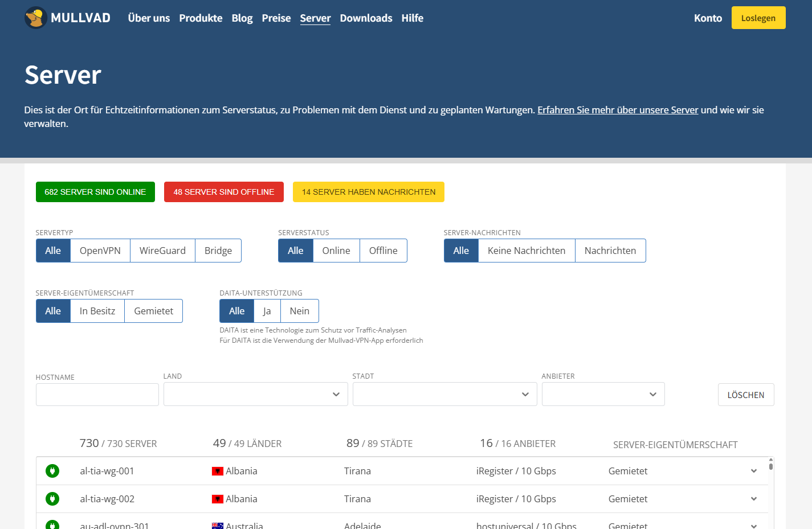Open the Server nav item
Image resolution: width=812 pixels, height=529 pixels.
(x=315, y=18)
